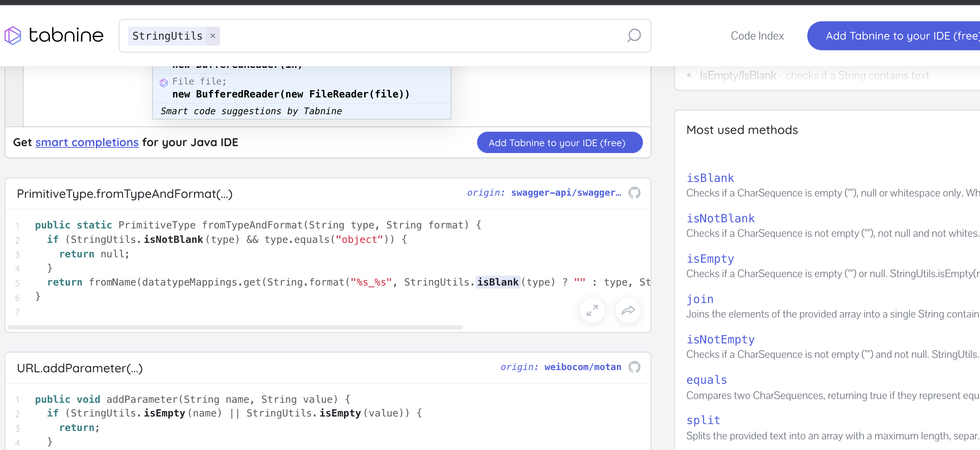Click Tabnine icon beside File file suggestion

(x=164, y=83)
